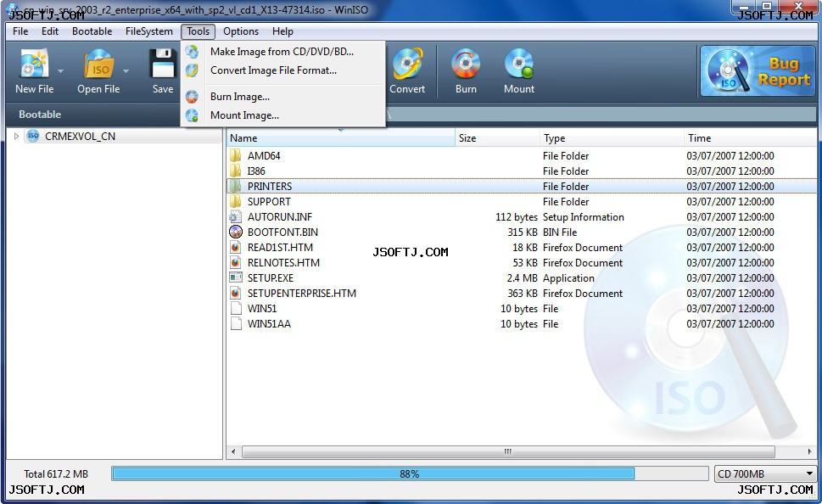Click the BOOTFONT.BIN file icon
Viewport: 822px width, 504px height.
point(236,232)
